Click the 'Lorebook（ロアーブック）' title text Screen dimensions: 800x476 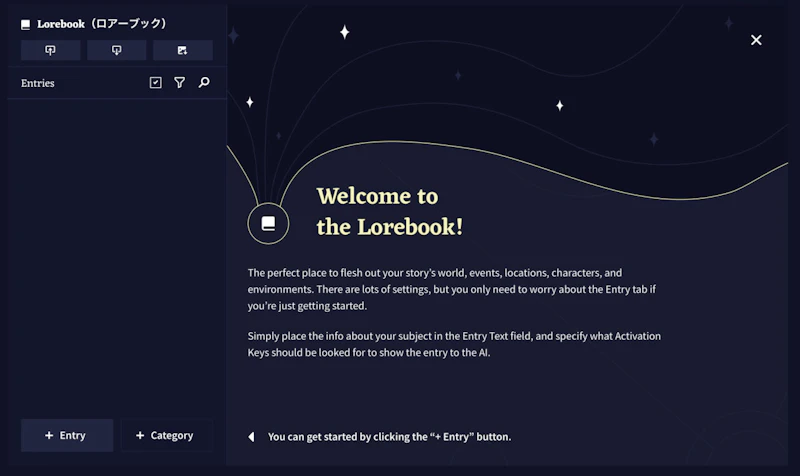[102, 24]
